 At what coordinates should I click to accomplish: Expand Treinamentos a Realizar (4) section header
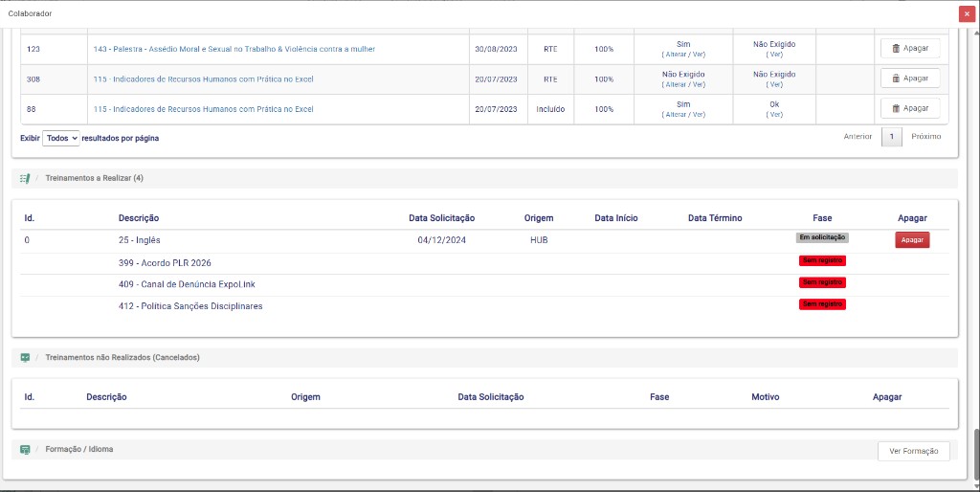484,178
